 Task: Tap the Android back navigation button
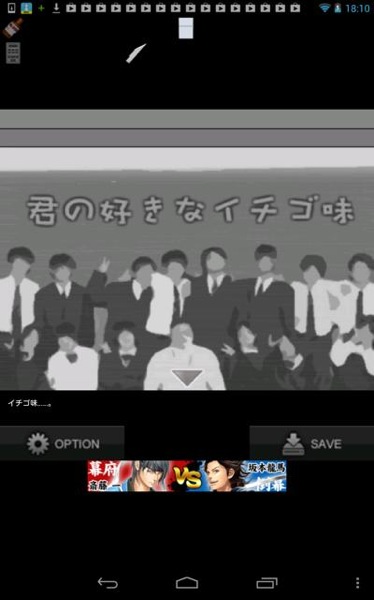[108, 583]
